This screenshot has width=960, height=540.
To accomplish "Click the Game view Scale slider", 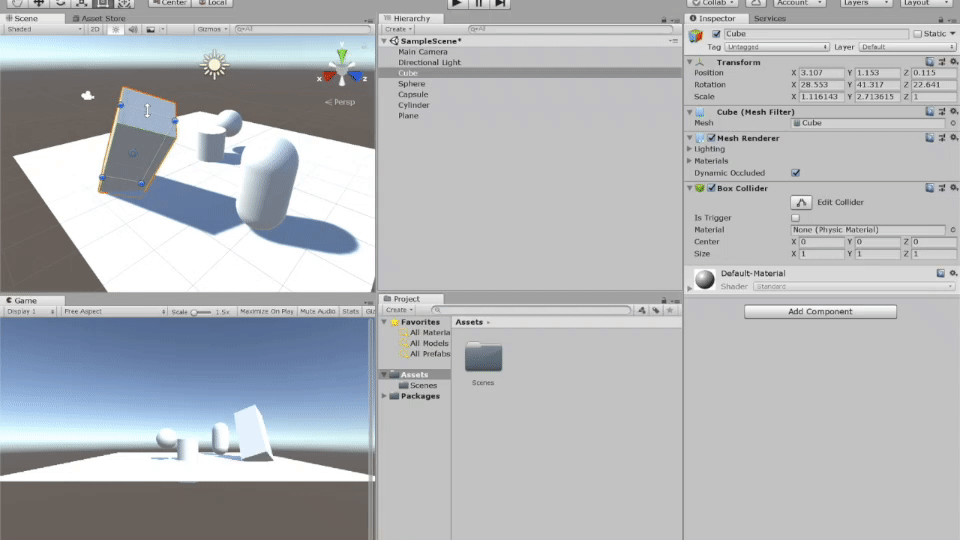I will coord(201,312).
